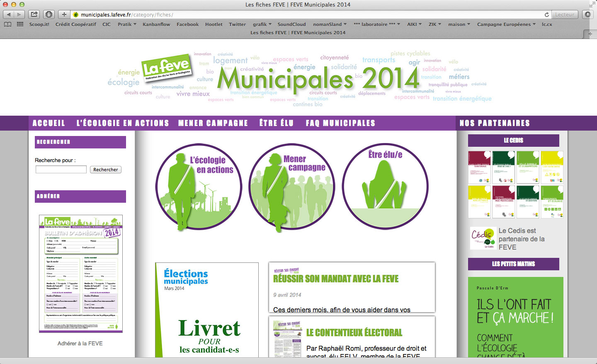Click Le Cedis est partenaire de la FEVE
Screen dimensions: 597x364
[522, 239]
